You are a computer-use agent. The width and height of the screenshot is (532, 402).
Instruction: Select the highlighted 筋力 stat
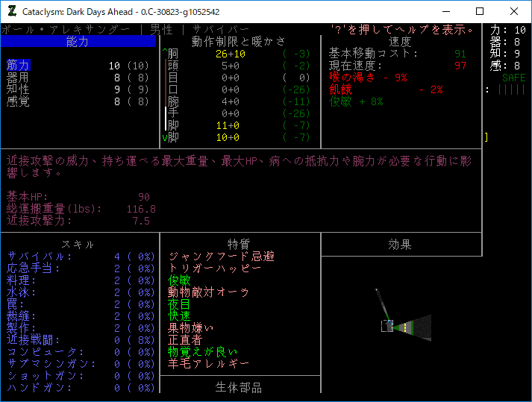(18, 66)
